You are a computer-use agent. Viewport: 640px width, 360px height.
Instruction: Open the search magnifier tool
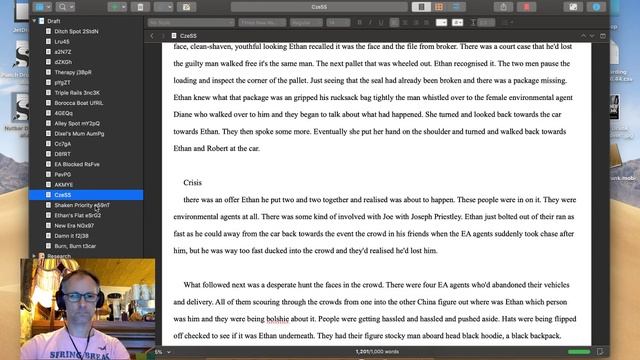point(62,7)
